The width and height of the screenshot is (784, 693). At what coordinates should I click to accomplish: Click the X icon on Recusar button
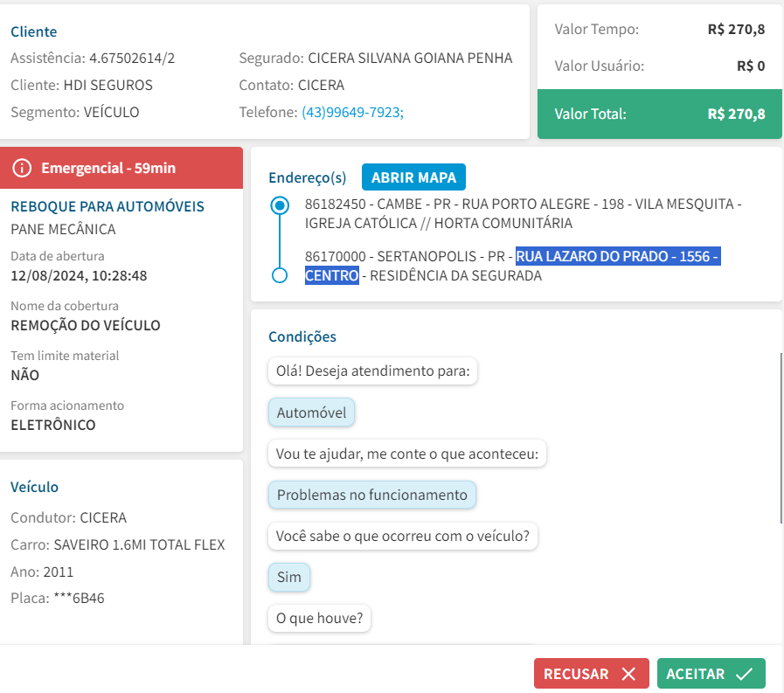pyautogui.click(x=628, y=674)
